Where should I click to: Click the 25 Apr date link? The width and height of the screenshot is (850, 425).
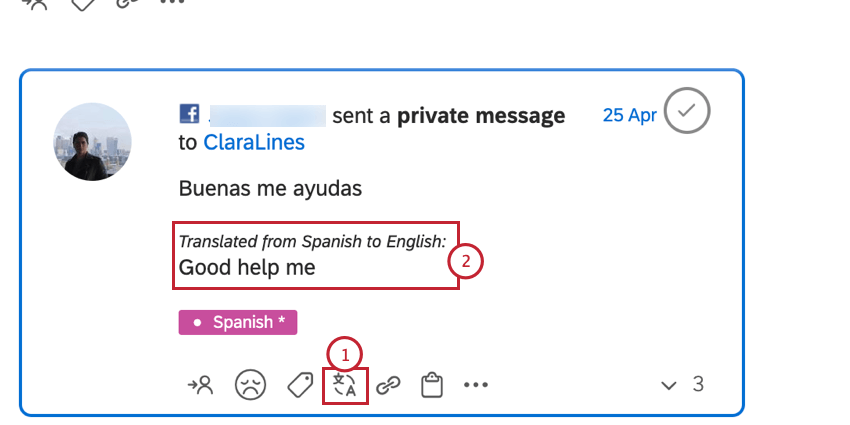click(x=629, y=115)
